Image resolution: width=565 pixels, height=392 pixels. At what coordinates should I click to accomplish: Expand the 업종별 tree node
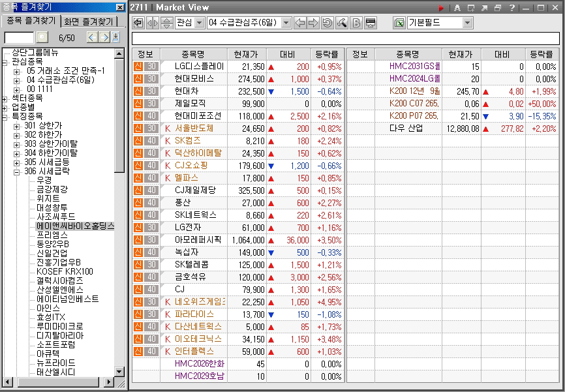pos(5,108)
